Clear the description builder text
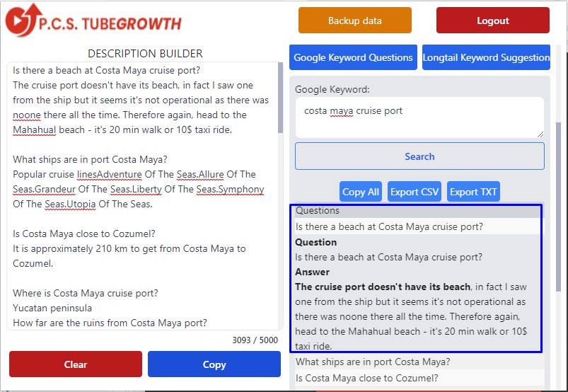The image size is (568, 392). [76, 364]
